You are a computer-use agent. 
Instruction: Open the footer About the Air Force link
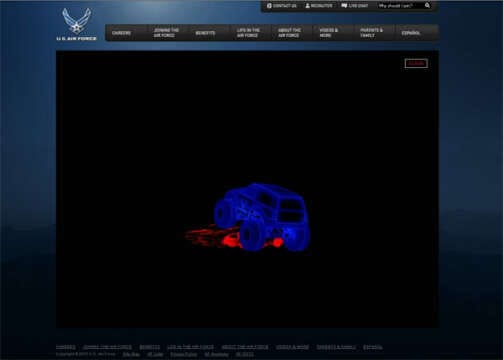(245, 347)
